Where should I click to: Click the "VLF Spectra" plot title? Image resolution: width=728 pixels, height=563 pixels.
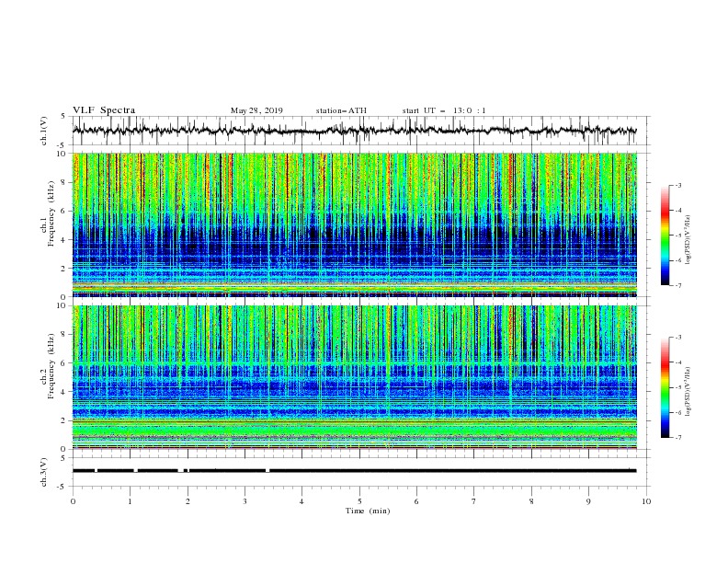104,110
